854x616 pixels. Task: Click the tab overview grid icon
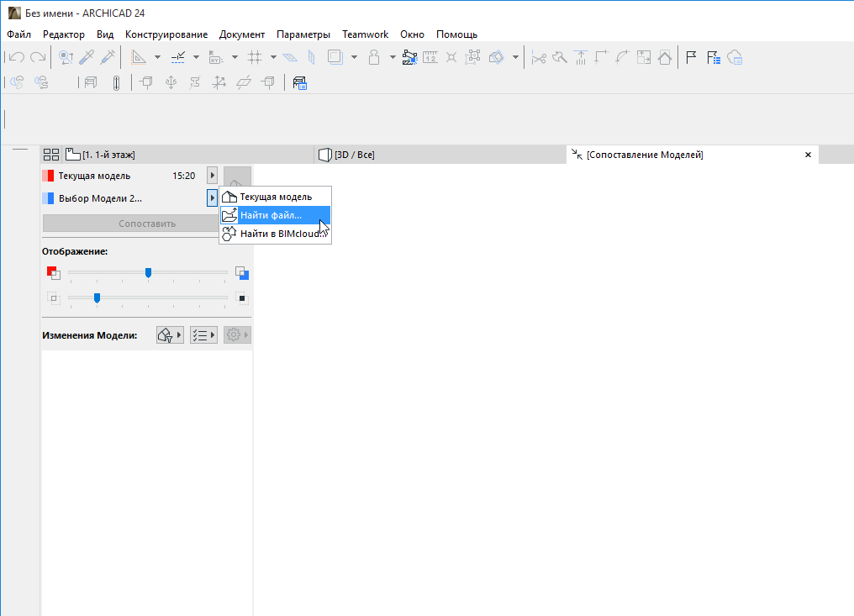point(51,155)
